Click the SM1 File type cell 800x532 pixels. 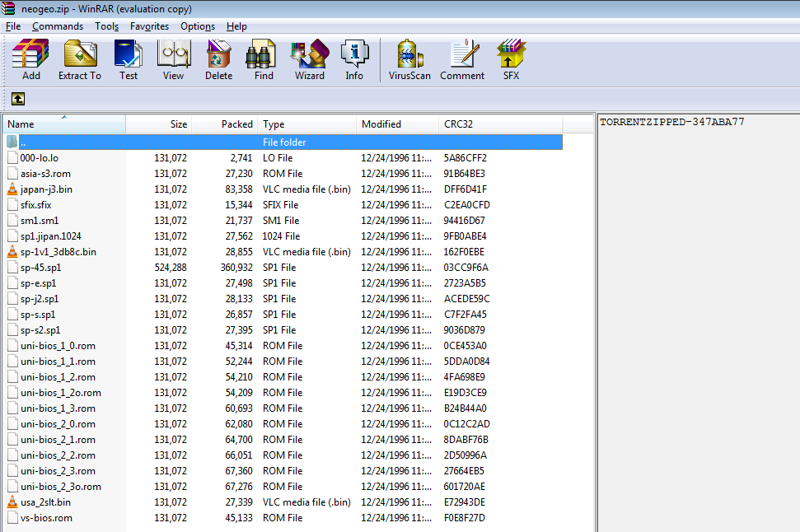point(281,221)
